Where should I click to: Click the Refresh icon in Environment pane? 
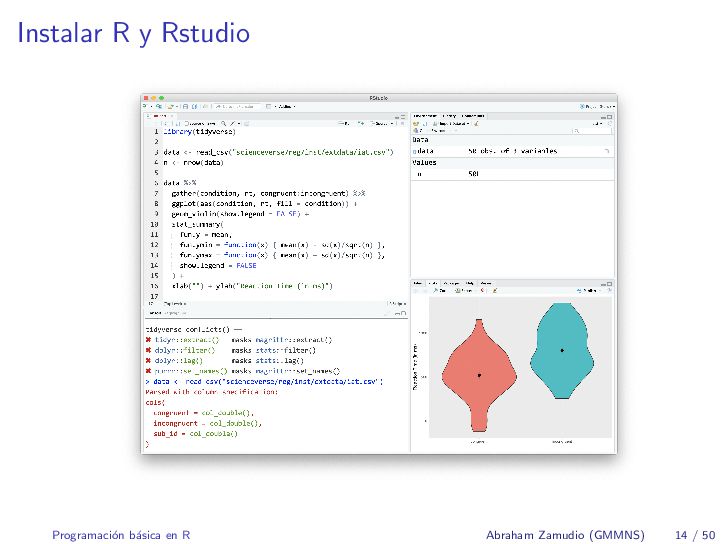(610, 124)
